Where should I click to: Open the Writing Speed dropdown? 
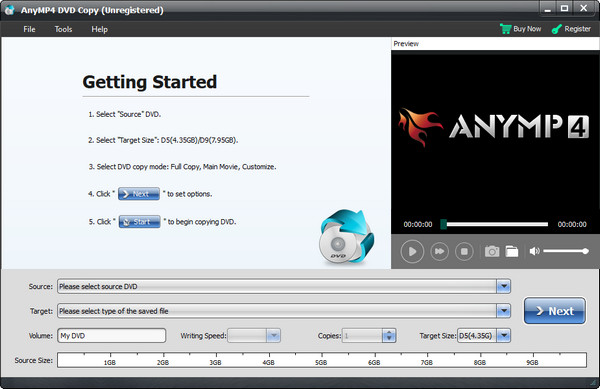tap(273, 335)
